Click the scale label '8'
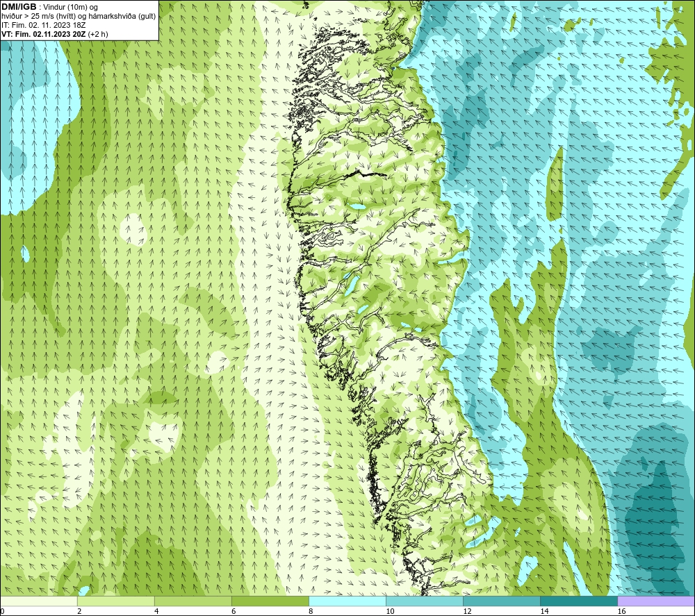695x616 pixels. click(311, 612)
